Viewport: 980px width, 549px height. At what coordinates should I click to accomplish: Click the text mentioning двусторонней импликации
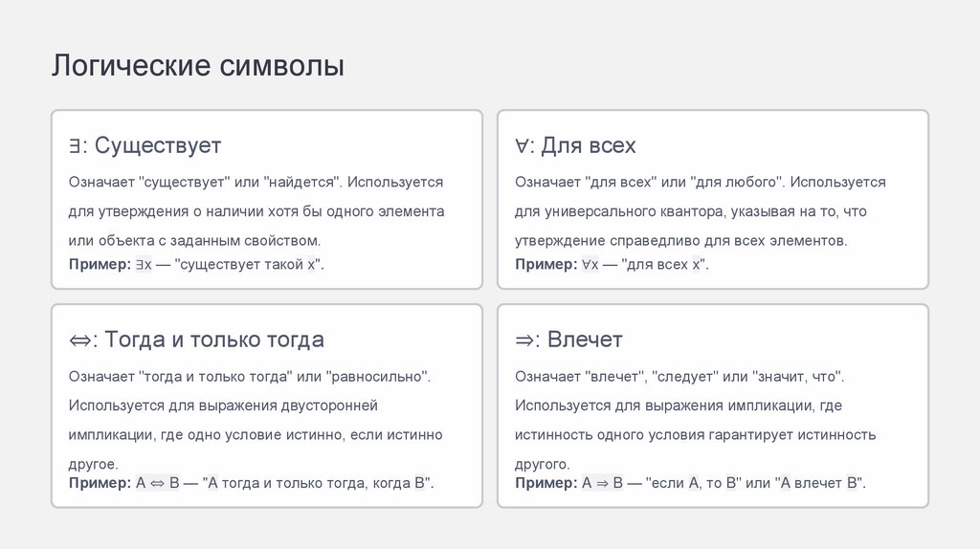tap(255, 420)
